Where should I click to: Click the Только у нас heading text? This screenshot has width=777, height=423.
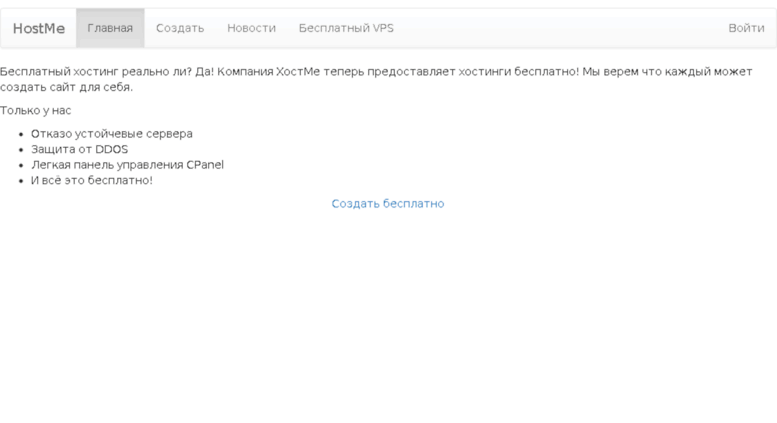[36, 110]
